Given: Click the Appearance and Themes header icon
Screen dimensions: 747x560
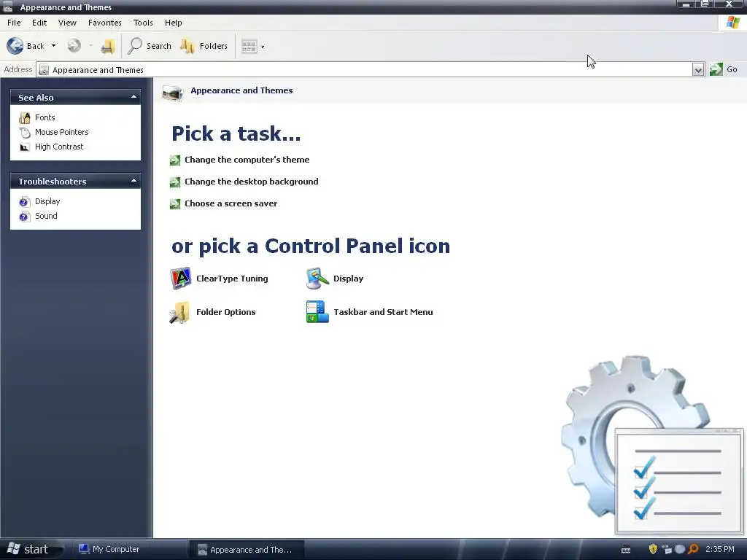Looking at the screenshot, I should coord(172,92).
